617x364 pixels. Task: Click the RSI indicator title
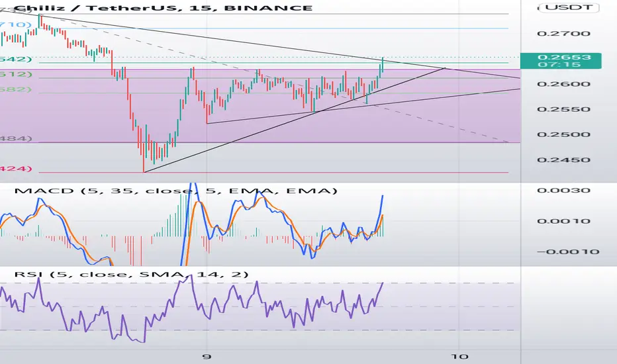pyautogui.click(x=132, y=273)
